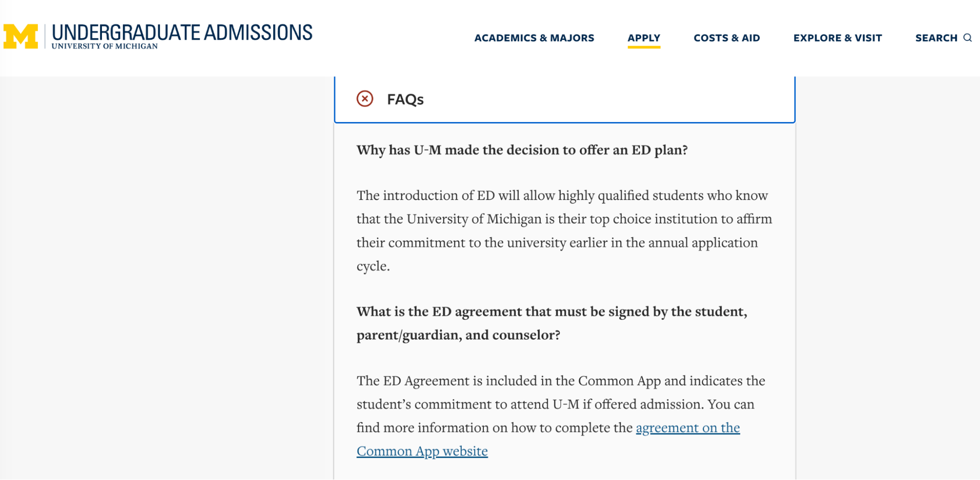Open the agreement on the Common App website link
Image resolution: width=980 pixels, height=480 pixels.
click(687, 428)
